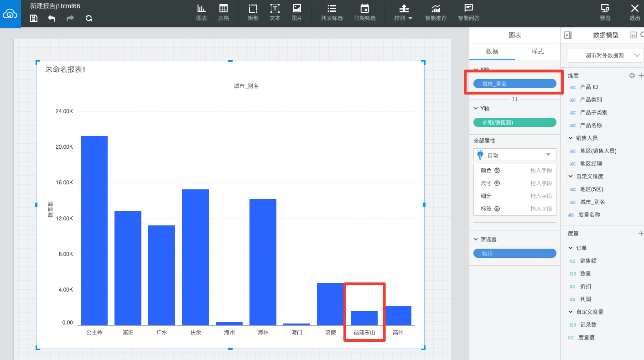Insert a table (表格) from the toolbar

223,13
